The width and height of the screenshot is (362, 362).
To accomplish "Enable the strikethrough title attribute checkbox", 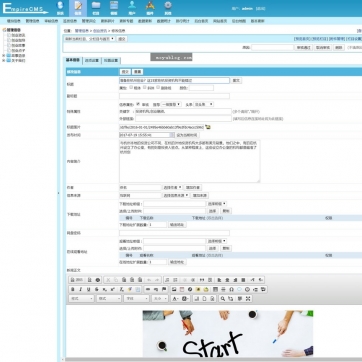I will (x=158, y=88).
